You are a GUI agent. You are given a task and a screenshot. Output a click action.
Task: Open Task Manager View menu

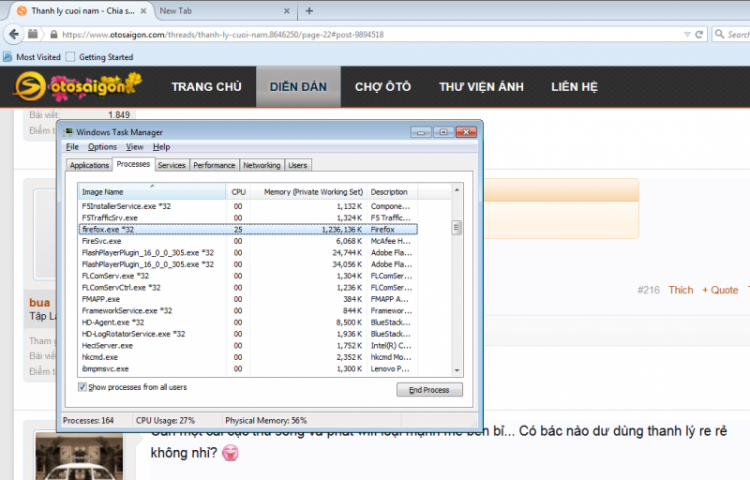pos(134,147)
